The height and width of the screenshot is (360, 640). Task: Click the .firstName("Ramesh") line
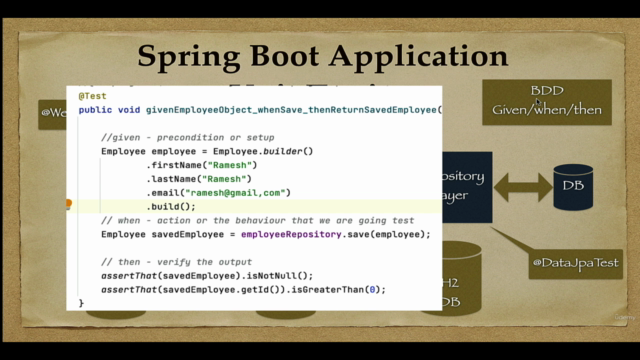click(202, 165)
